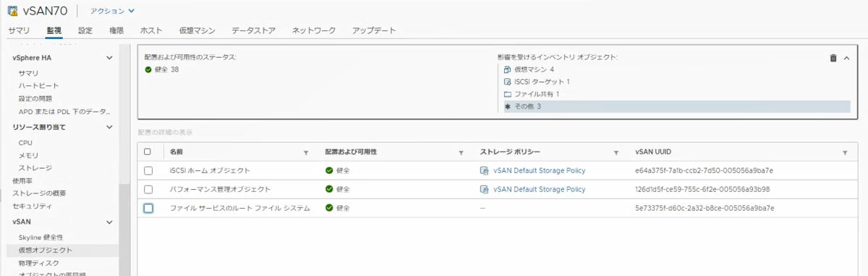
Task: Filter the 配置および可用性 column
Action: pos(461,153)
